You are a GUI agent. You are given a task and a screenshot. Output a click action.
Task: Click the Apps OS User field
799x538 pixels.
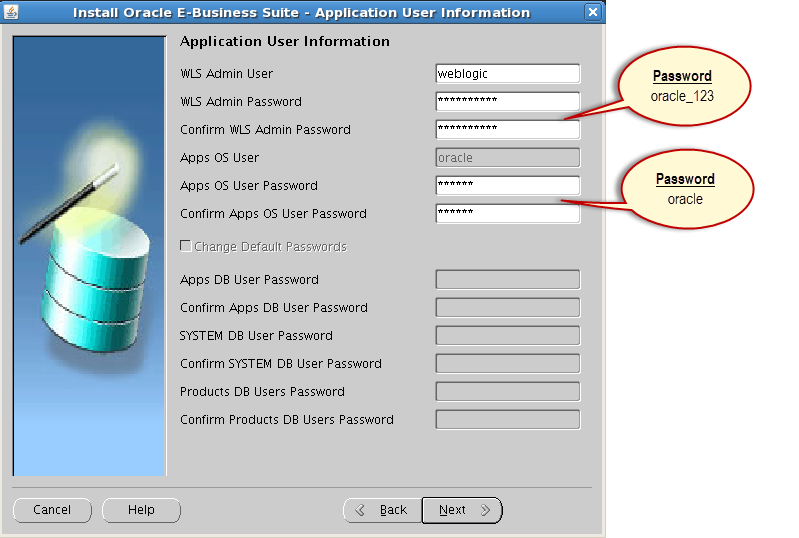coord(508,158)
